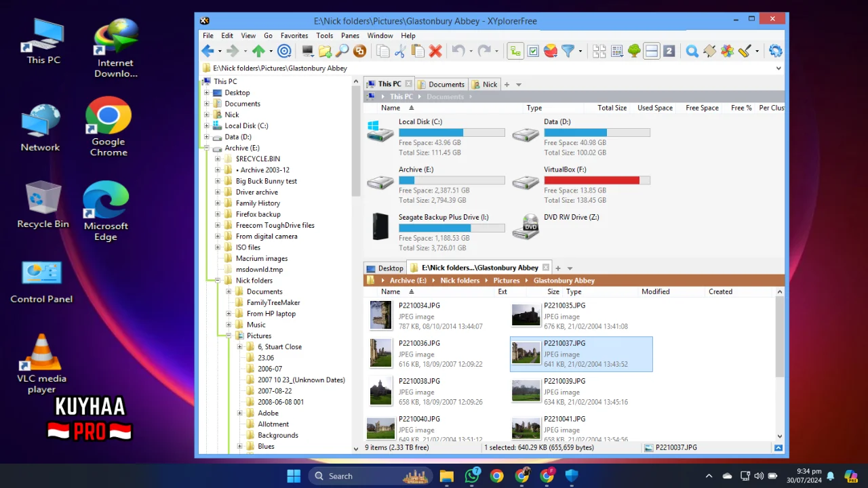Select the Backgrounds folder in tree

(277, 435)
